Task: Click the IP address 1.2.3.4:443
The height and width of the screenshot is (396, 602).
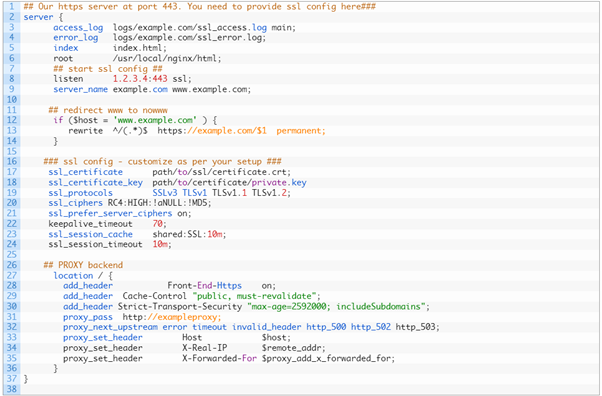Action: tap(140, 79)
